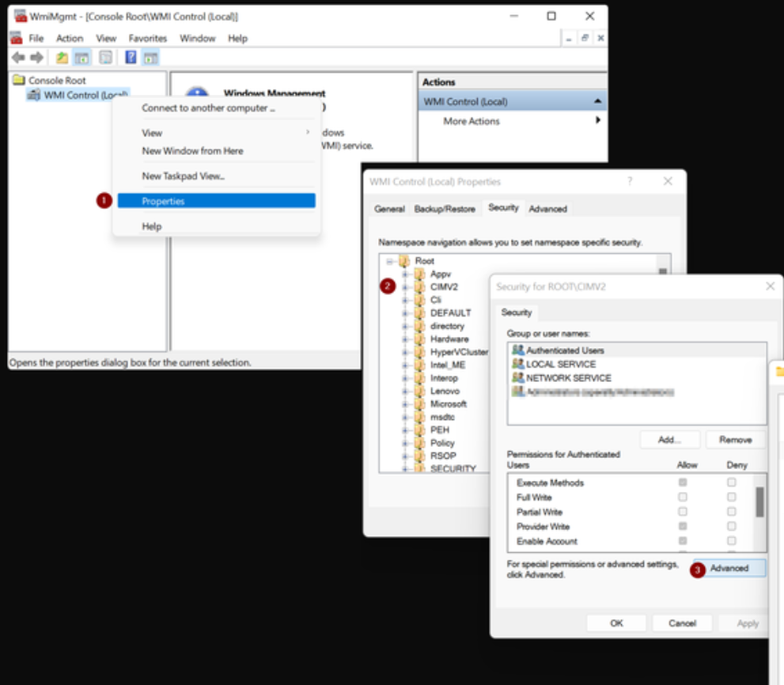Screen dimensions: 784x685
Task: Expand the Hardware namespace node
Action: point(405,339)
